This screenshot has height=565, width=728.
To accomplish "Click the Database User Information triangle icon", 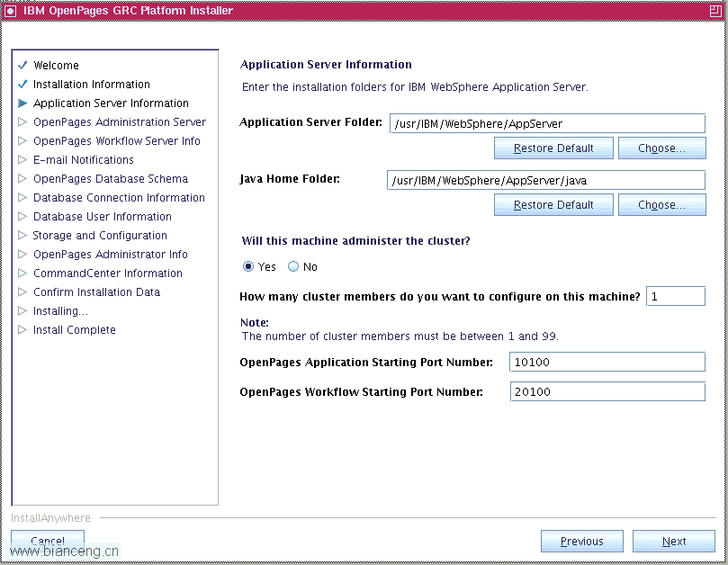I will [22, 216].
